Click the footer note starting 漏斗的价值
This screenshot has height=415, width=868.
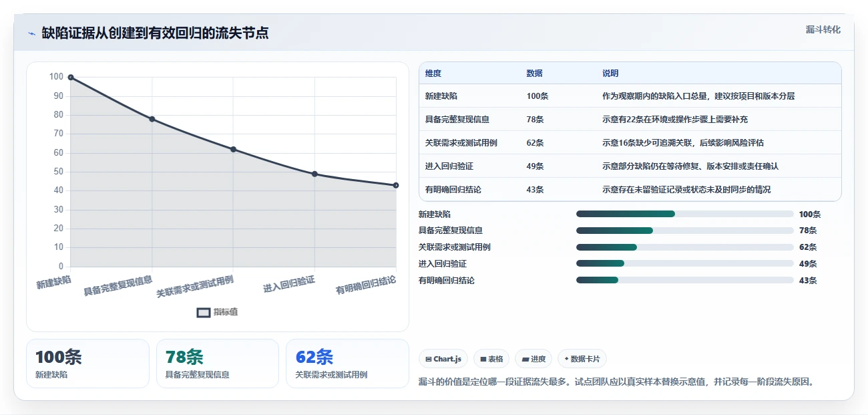616,382
